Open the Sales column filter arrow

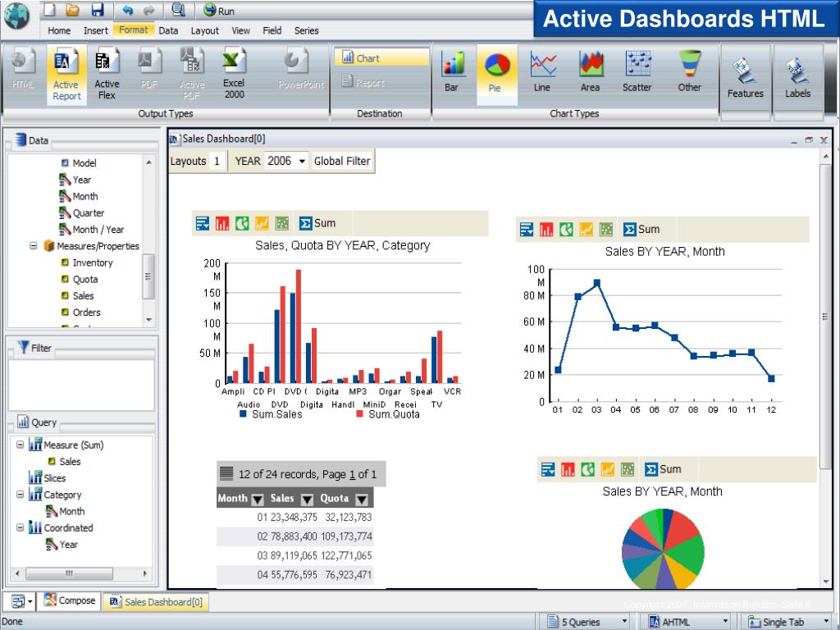tap(307, 499)
